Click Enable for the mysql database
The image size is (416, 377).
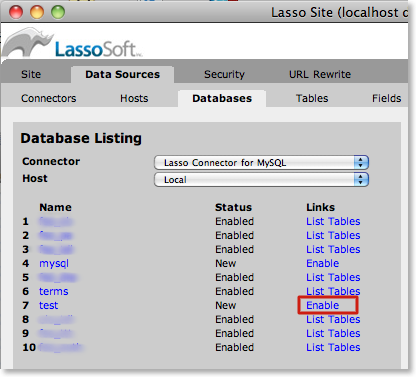click(322, 263)
